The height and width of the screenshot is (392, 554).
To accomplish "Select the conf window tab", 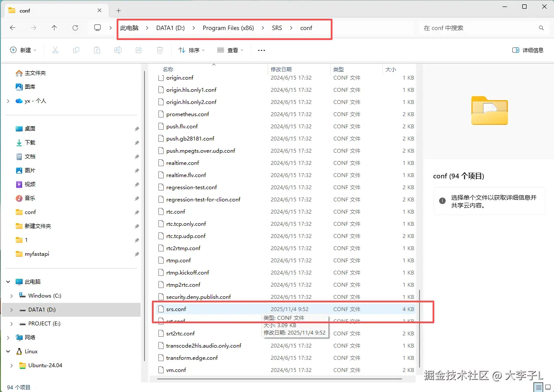I will point(56,10).
